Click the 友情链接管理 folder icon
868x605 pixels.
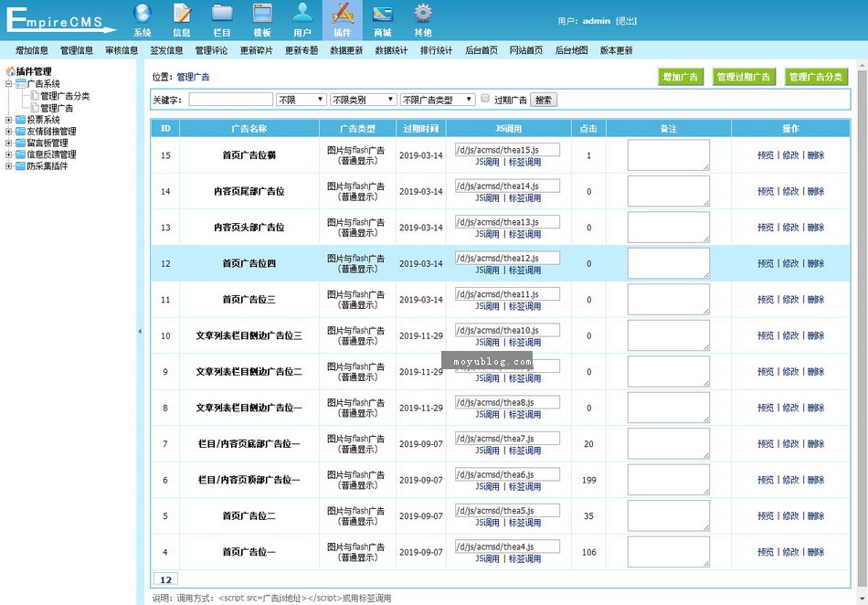coord(21,132)
